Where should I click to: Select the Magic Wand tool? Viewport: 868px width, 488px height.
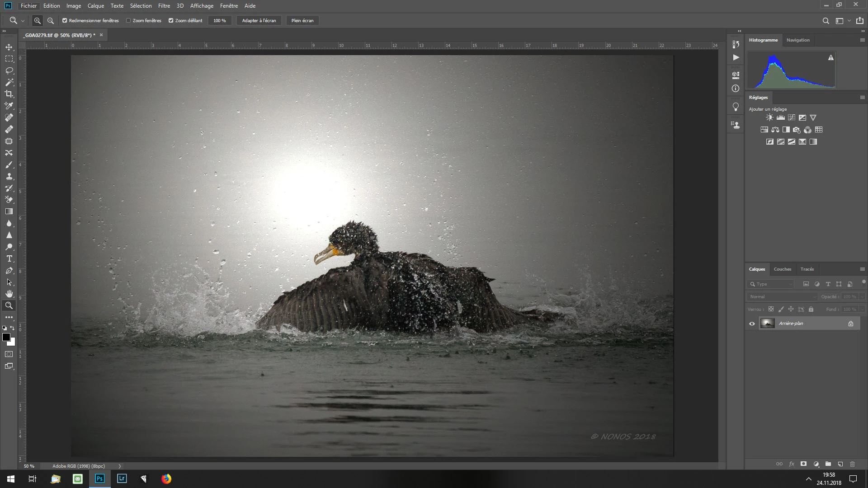coord(9,82)
